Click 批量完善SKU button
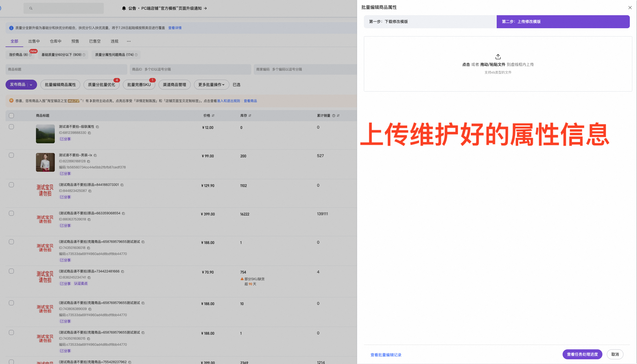The width and height of the screenshot is (637, 364). coord(139,85)
